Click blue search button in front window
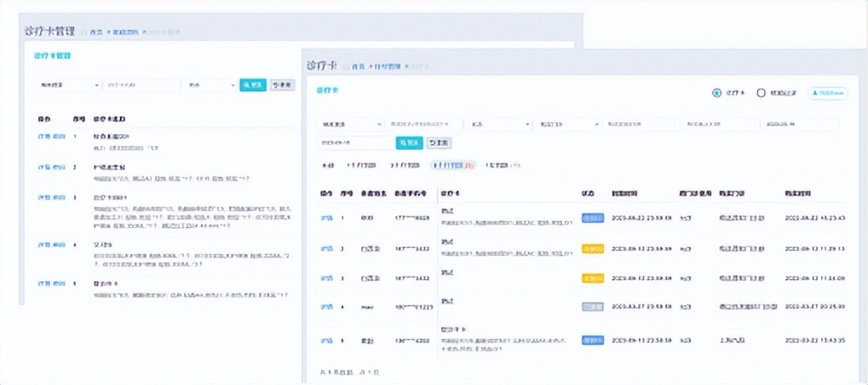 point(410,143)
